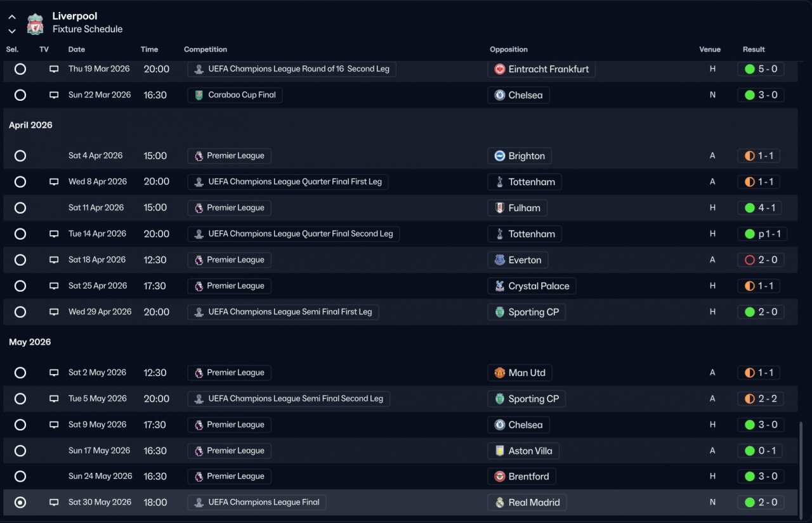Click the up chevron beside Liverpool
This screenshot has width=812, height=523.
[x=12, y=17]
